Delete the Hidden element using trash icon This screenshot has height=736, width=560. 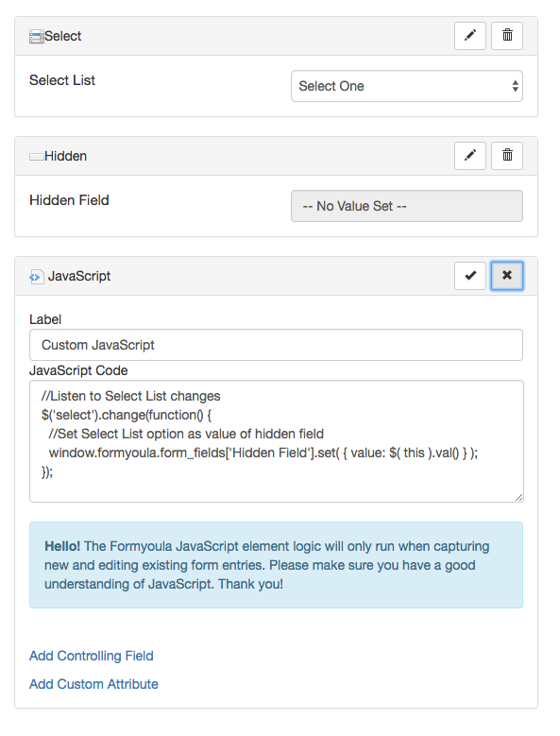tap(507, 156)
